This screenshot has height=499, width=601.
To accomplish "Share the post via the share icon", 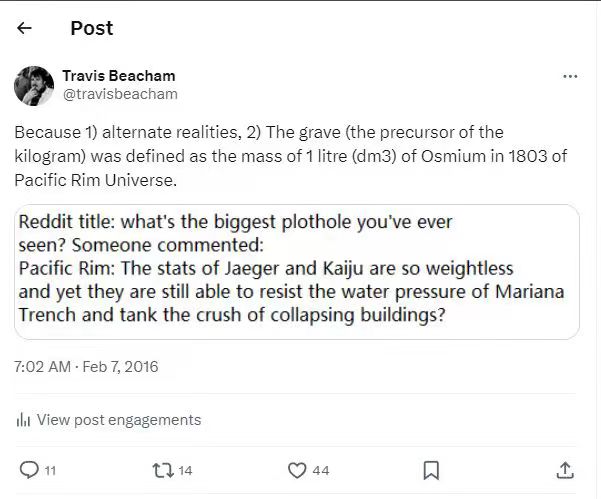I will click(x=565, y=469).
